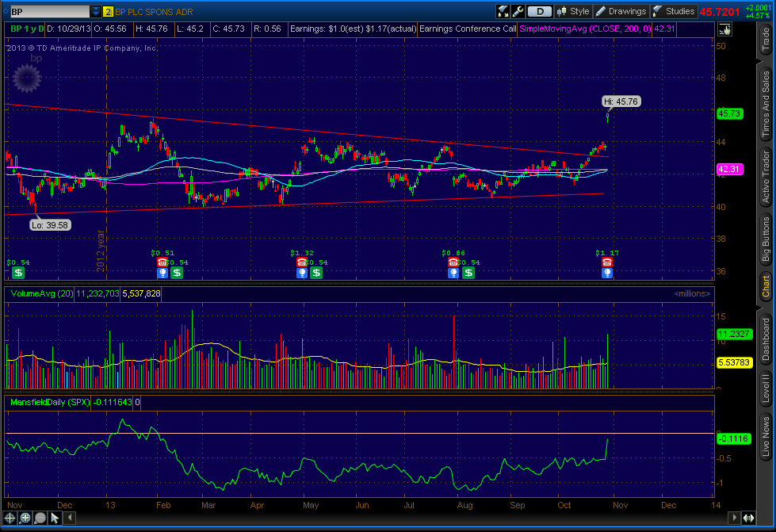Click the hand pointer icon above price axis

[x=724, y=29]
